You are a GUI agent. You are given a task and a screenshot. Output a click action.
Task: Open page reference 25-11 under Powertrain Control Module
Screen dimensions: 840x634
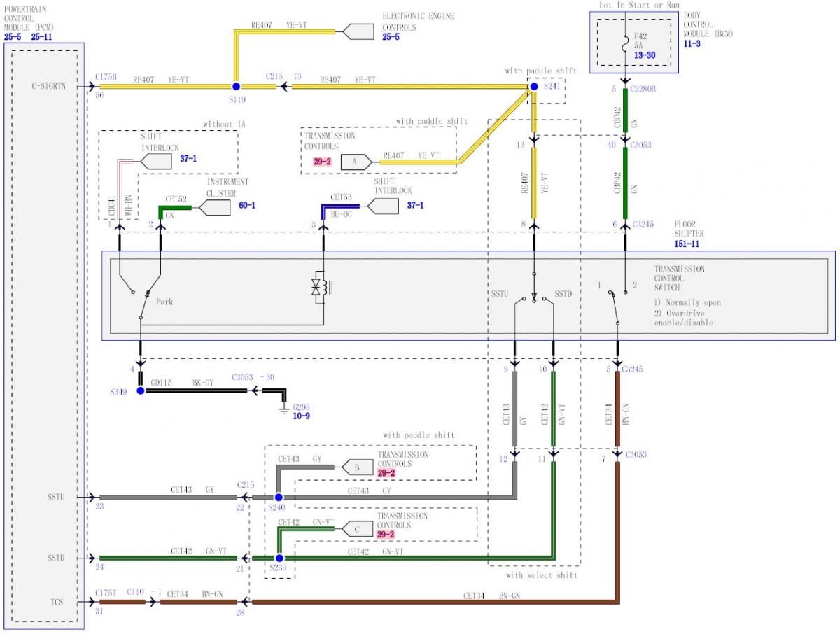click(41, 36)
